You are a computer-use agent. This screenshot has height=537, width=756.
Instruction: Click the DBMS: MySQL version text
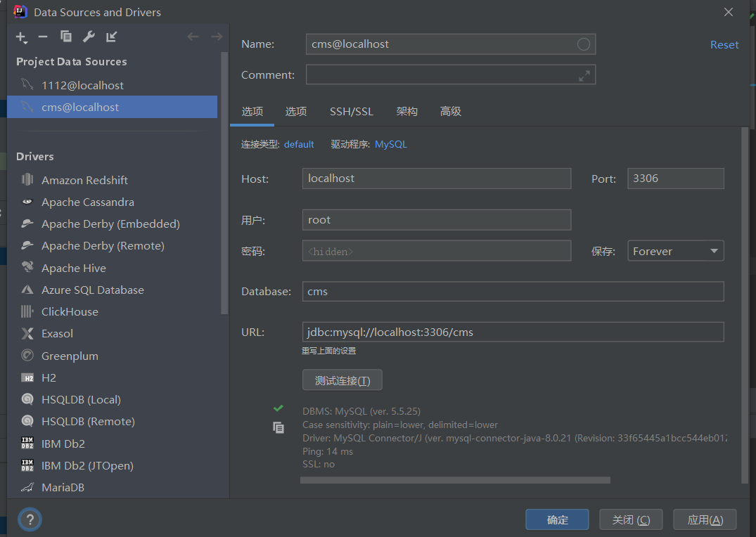point(361,411)
